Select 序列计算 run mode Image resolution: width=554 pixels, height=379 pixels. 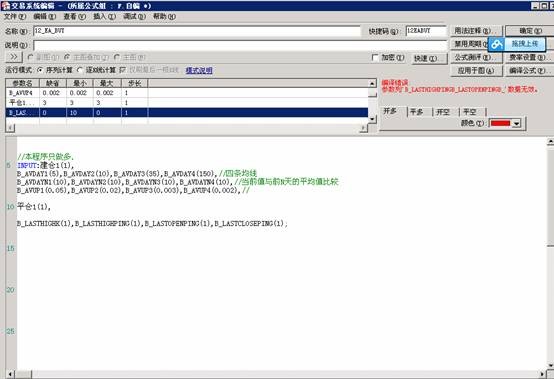[x=40, y=70]
